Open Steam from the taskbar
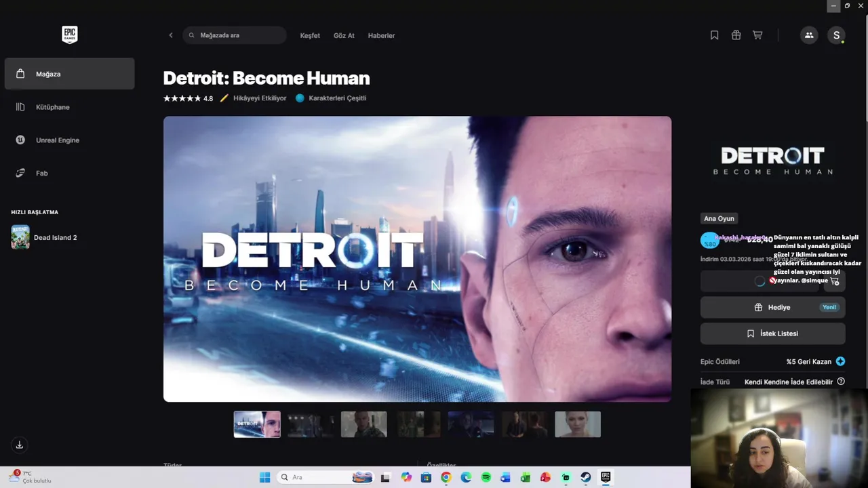The height and width of the screenshot is (488, 868). (585, 477)
